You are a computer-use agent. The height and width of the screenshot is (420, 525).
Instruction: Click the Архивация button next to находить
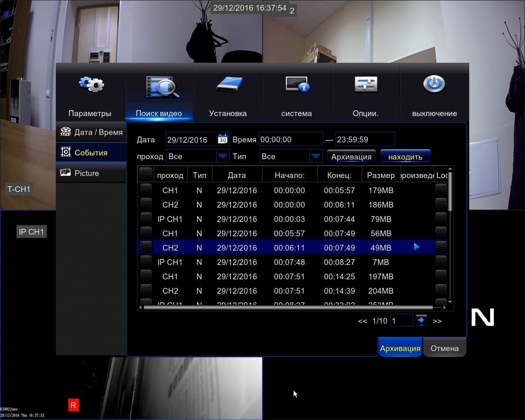point(352,157)
